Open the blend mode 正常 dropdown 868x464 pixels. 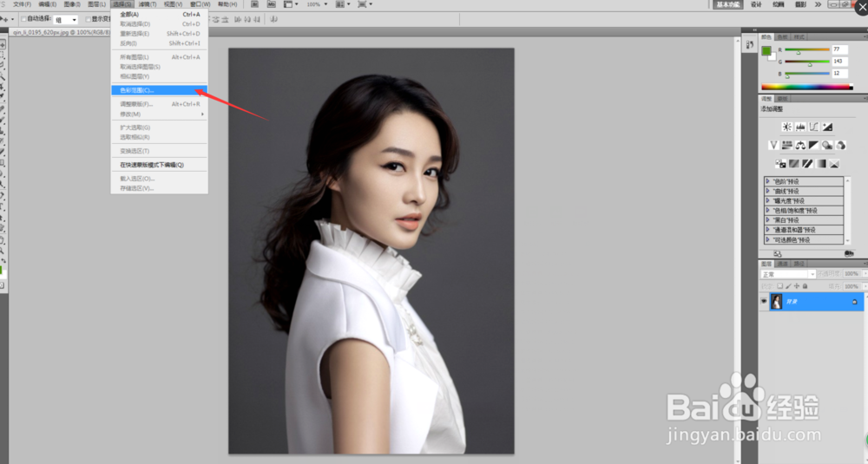coord(788,274)
